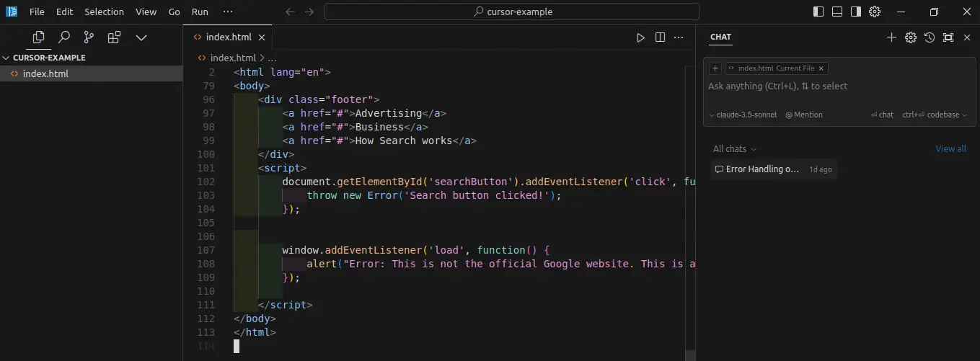Show more menu items ellipsis
The height and width of the screenshot is (361, 980).
point(228,12)
